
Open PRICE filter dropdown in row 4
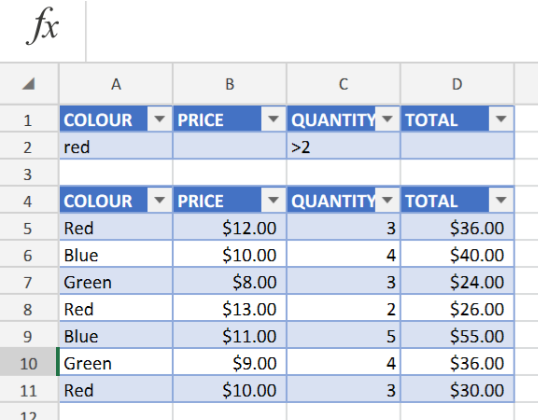point(273,200)
